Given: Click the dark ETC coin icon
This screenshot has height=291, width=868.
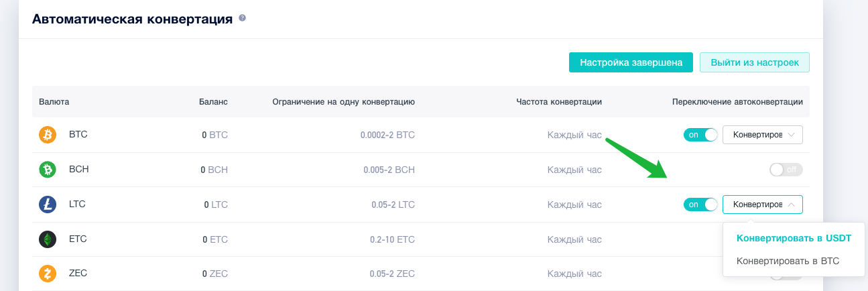Looking at the screenshot, I should coord(48,239).
